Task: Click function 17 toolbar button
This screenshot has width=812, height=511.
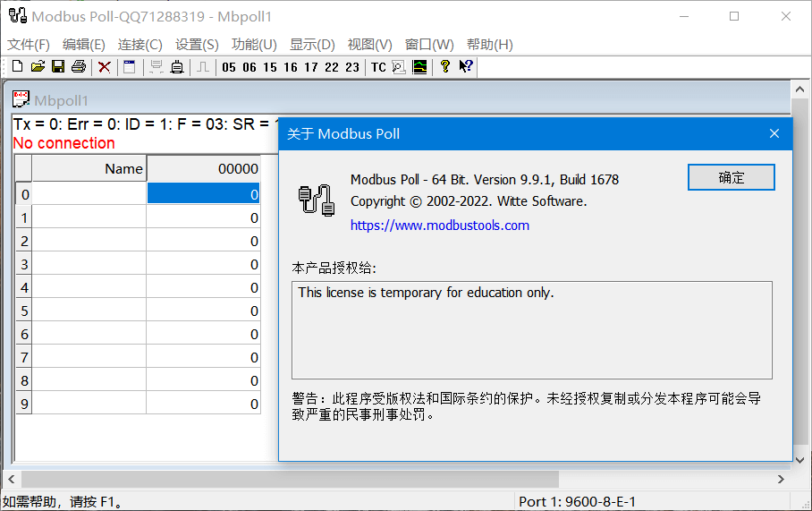Action: (310, 67)
